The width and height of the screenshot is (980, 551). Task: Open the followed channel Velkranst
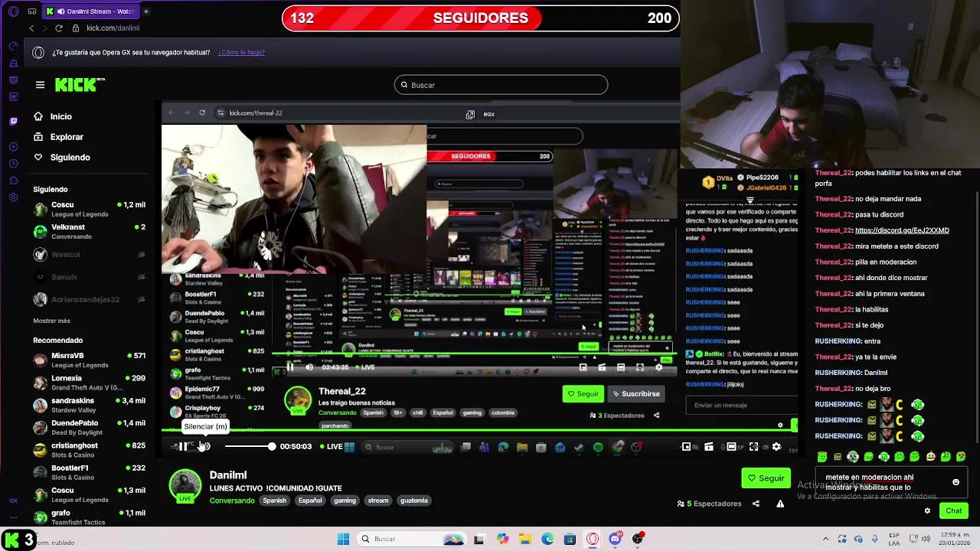[89, 232]
